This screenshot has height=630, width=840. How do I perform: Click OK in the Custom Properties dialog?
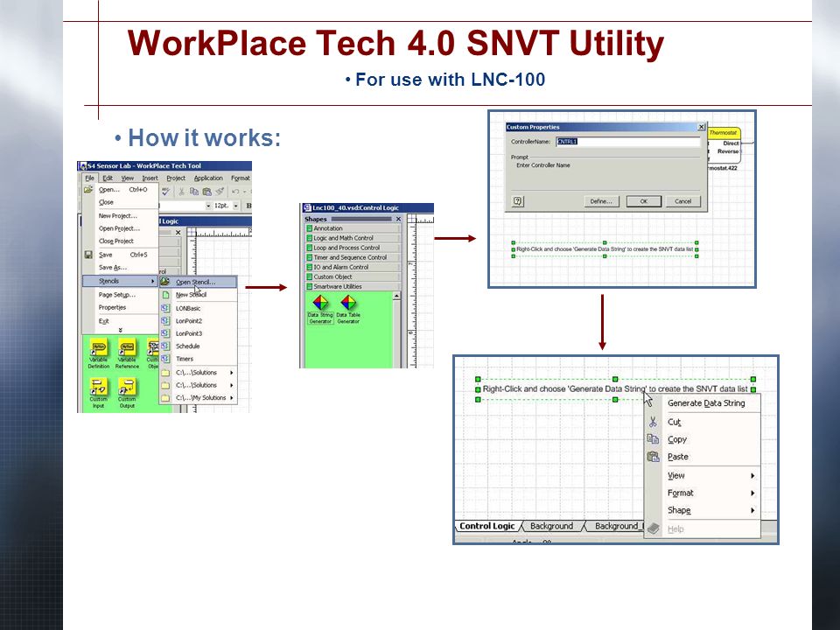[644, 201]
